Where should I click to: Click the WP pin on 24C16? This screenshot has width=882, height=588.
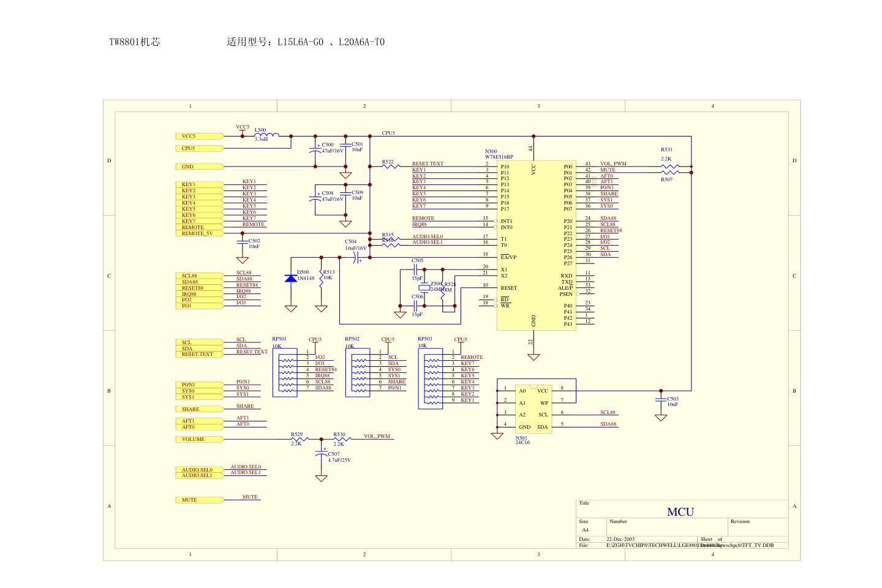pyautogui.click(x=544, y=403)
